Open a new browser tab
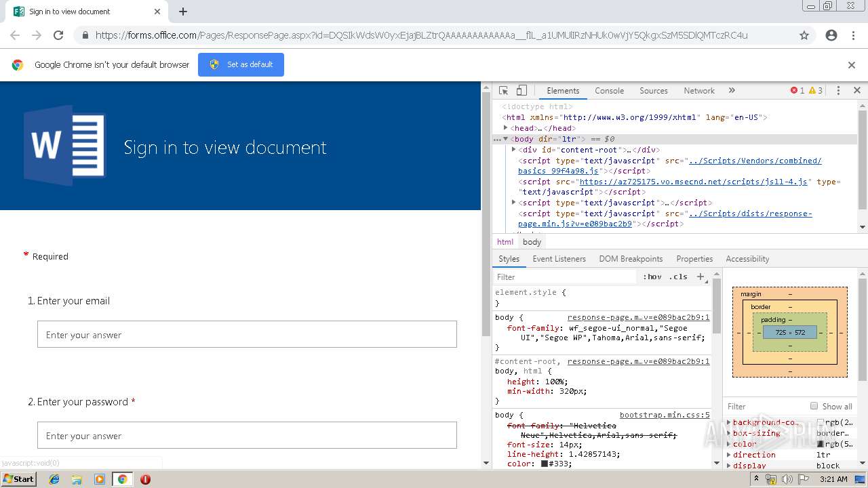The image size is (868, 488). [x=183, y=12]
